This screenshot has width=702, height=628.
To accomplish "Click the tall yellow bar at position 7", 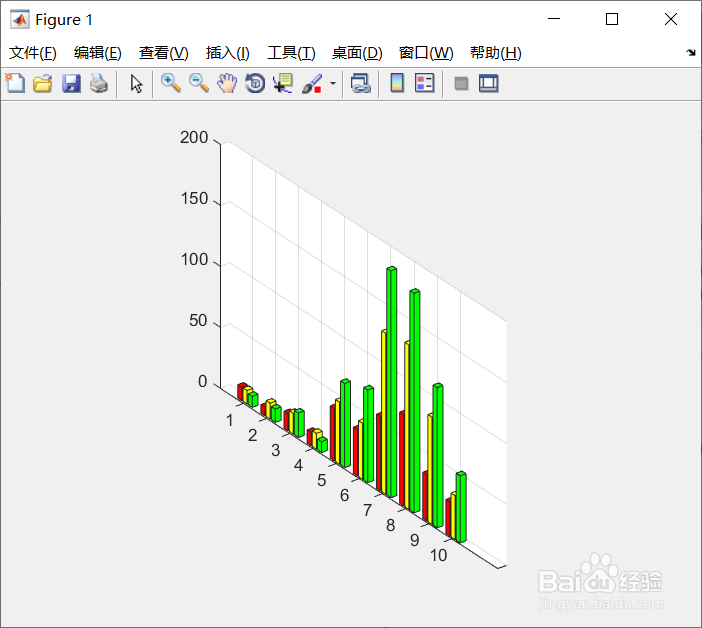I will pos(384,412).
